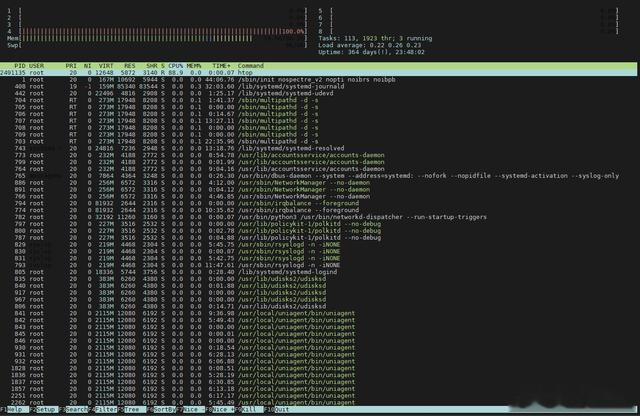Sort by the USER column header

(x=36, y=66)
